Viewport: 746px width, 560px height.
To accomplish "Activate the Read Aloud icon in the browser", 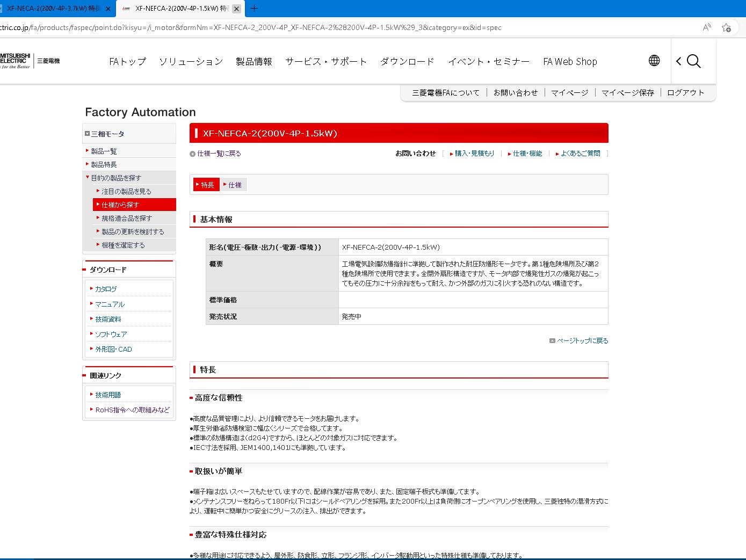I will [x=706, y=27].
